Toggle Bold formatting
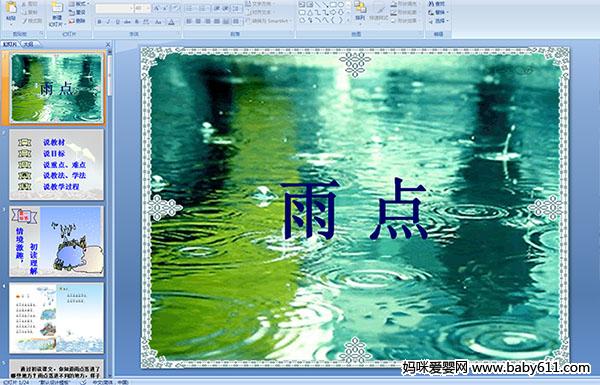Screen dimensions: 600x385 tap(99, 22)
